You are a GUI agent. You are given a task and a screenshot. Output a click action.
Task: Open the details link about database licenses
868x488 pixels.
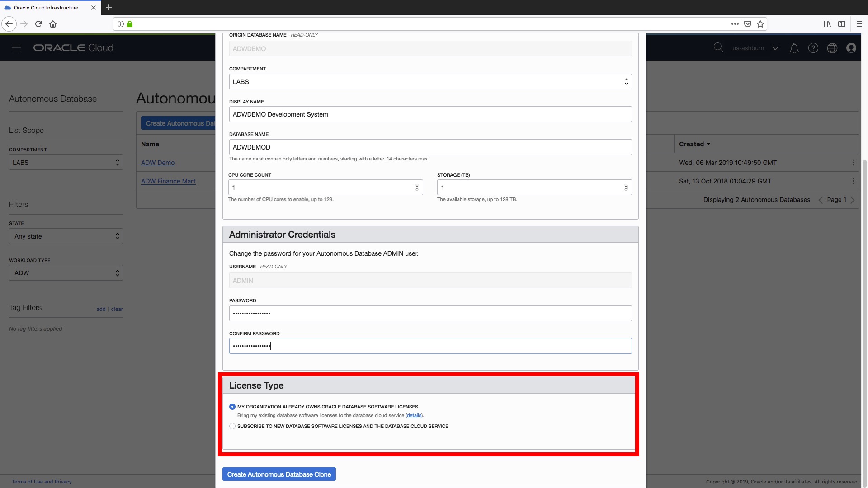tap(414, 415)
